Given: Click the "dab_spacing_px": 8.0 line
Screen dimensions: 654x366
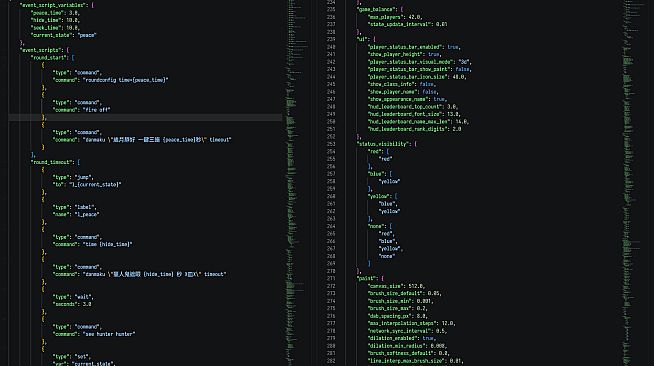Looking at the screenshot, I should (x=398, y=316).
